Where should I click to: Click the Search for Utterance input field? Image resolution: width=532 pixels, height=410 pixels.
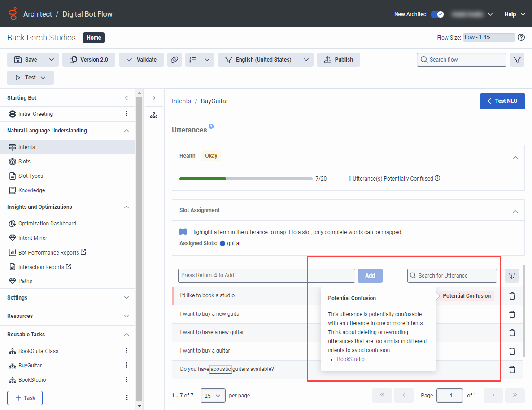click(x=452, y=276)
